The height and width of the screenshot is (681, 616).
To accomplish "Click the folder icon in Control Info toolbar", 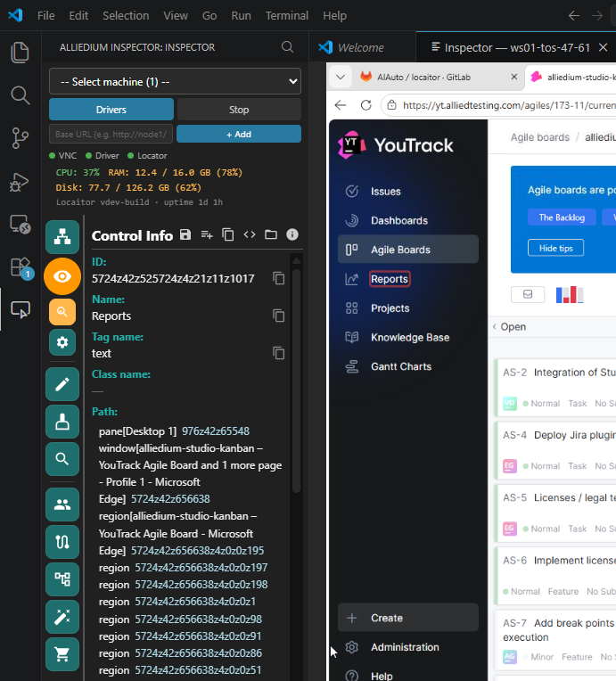I will (271, 235).
